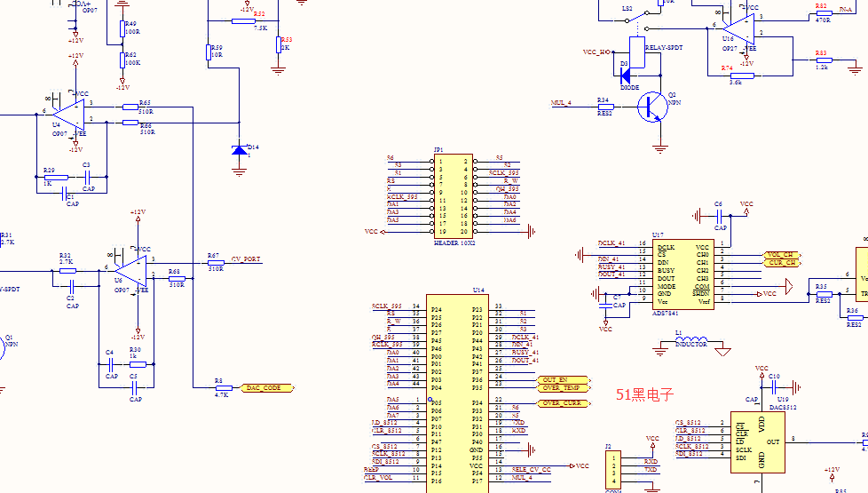Image resolution: width=868 pixels, height=493 pixels.
Task: Click the D14 diode symbol
Action: click(x=239, y=150)
